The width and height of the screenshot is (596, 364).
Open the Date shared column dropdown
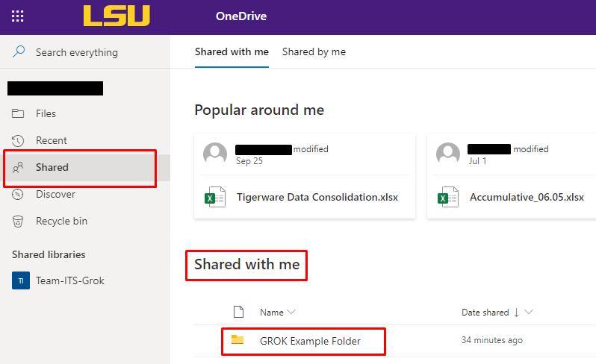point(529,312)
